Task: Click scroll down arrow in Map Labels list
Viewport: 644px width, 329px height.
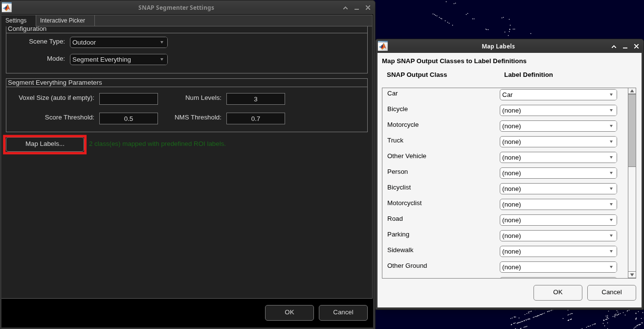Action: coord(632,275)
